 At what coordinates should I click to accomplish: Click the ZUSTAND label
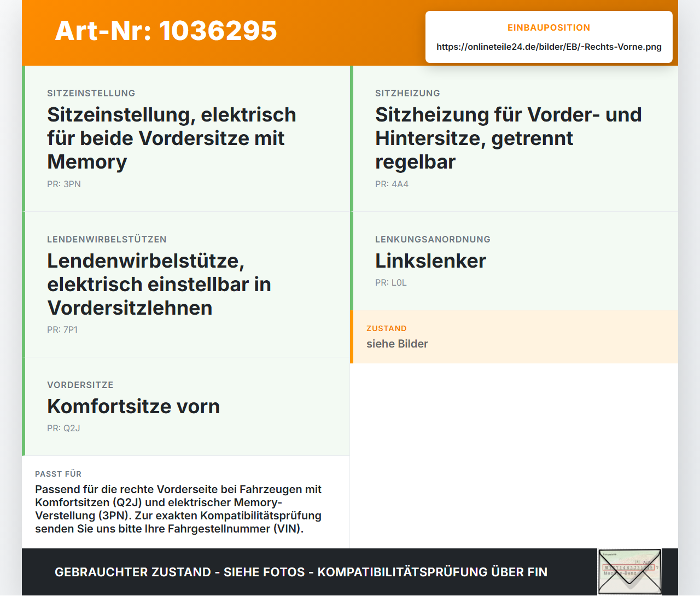point(387,328)
